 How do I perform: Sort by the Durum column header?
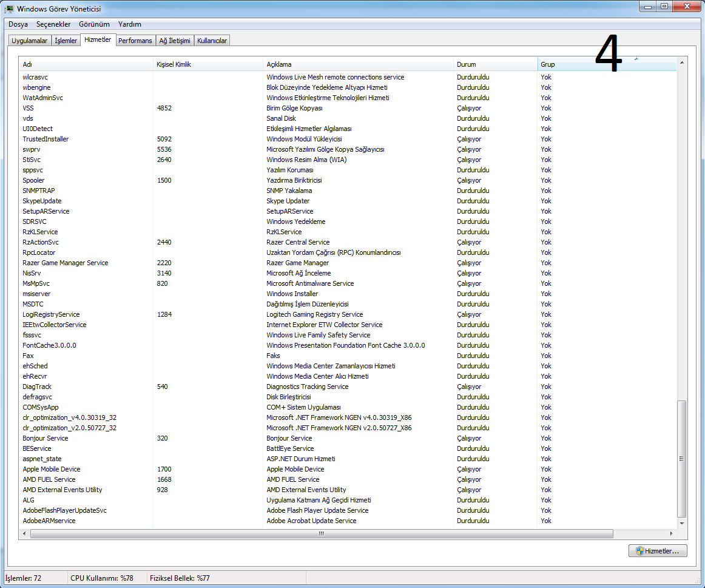click(495, 64)
